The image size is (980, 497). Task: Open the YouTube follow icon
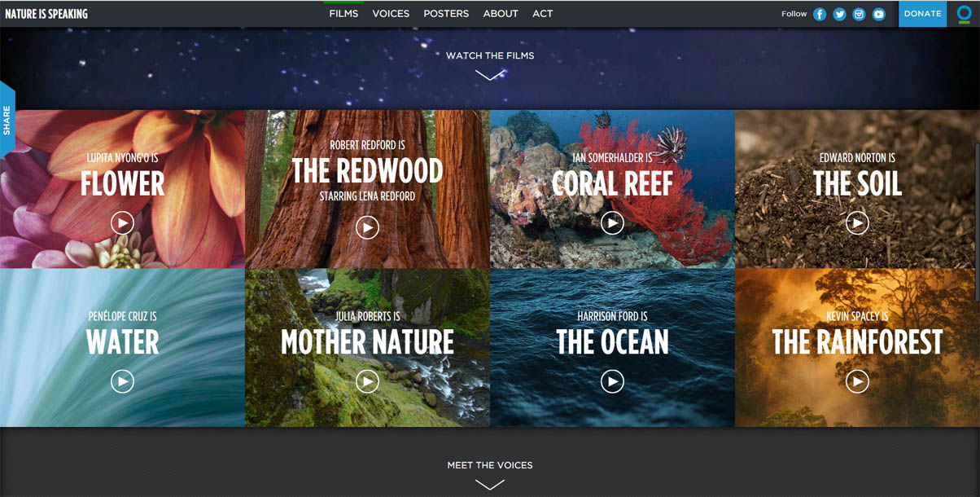[x=879, y=14]
